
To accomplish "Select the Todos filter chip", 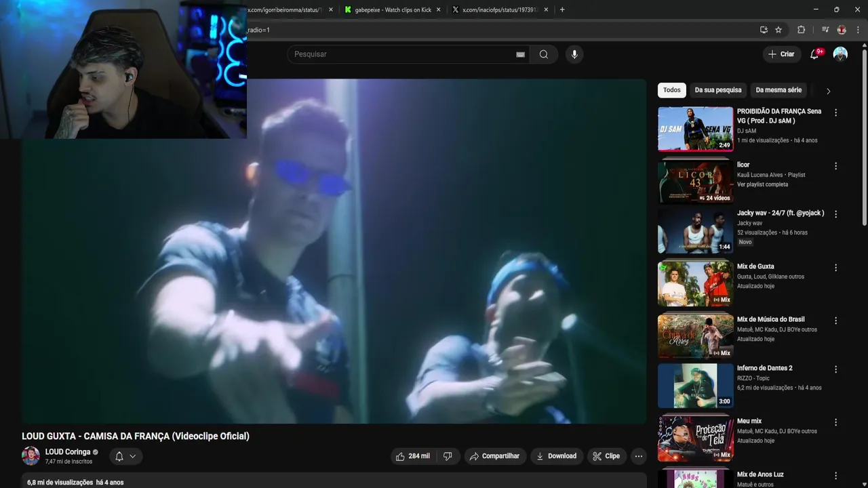I will pos(672,90).
